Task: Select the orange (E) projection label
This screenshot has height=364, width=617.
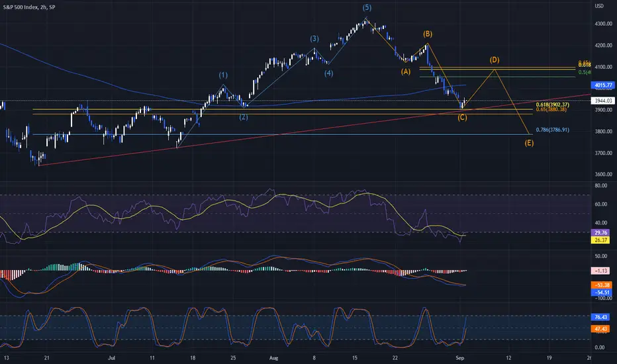Action: tap(529, 143)
